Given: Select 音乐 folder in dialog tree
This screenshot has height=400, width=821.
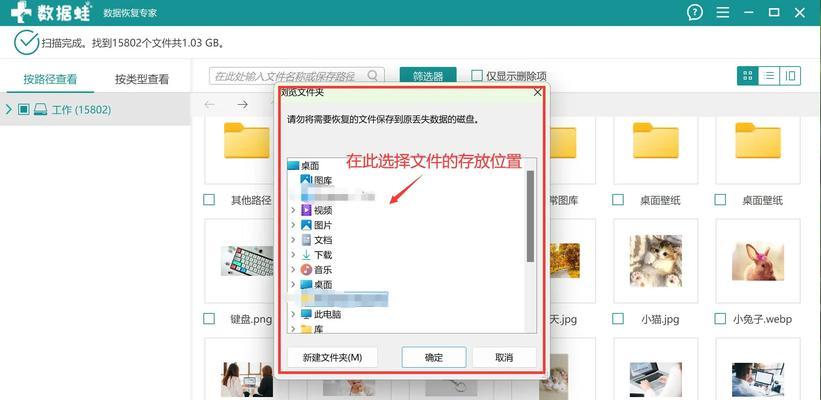Looking at the screenshot, I should [x=316, y=270].
